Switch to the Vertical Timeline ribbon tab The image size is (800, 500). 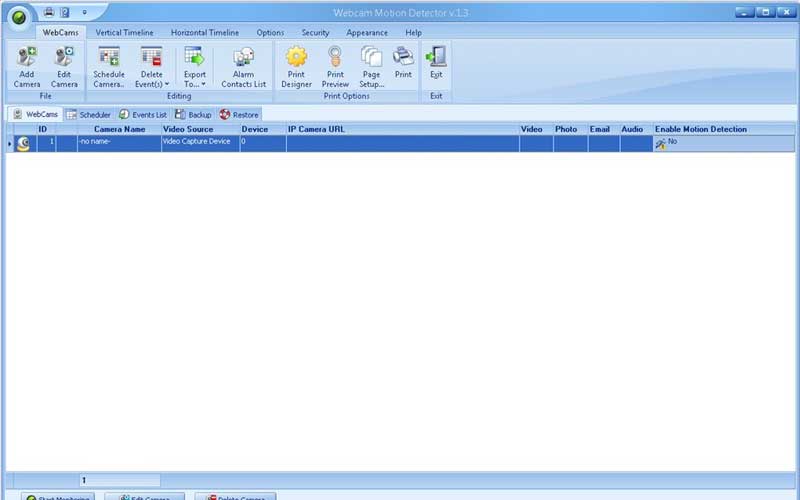point(124,32)
